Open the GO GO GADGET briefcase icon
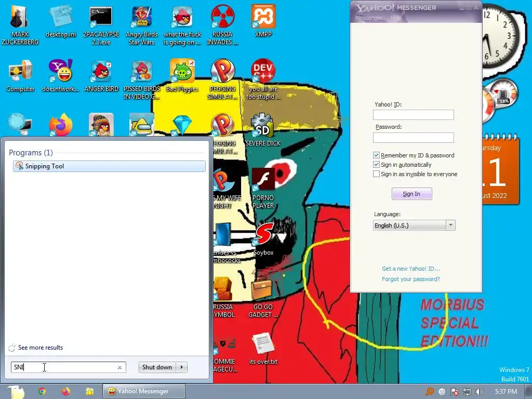Image resolution: width=532 pixels, height=399 pixels. [263, 298]
